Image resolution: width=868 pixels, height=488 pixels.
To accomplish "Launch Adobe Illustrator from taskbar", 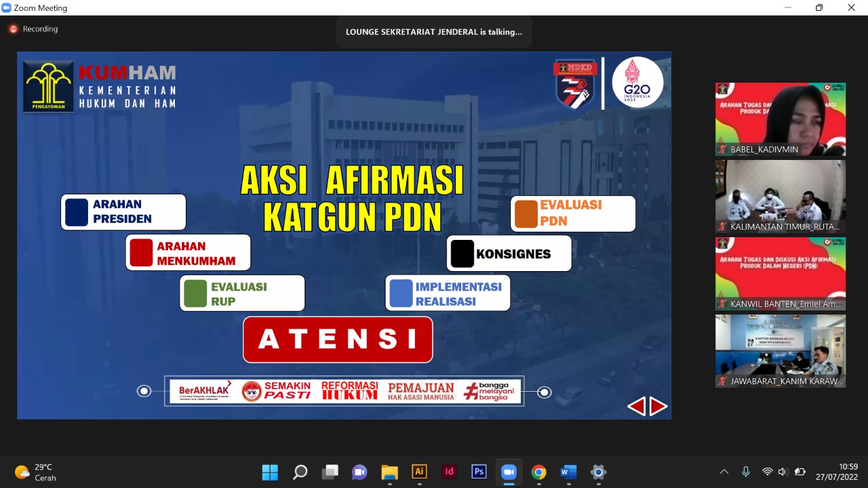I will pos(419,472).
